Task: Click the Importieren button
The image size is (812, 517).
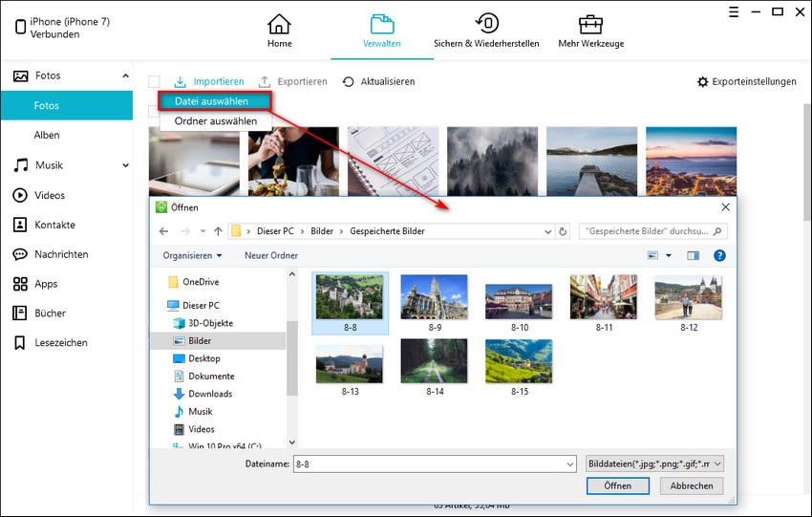Action: click(x=208, y=82)
